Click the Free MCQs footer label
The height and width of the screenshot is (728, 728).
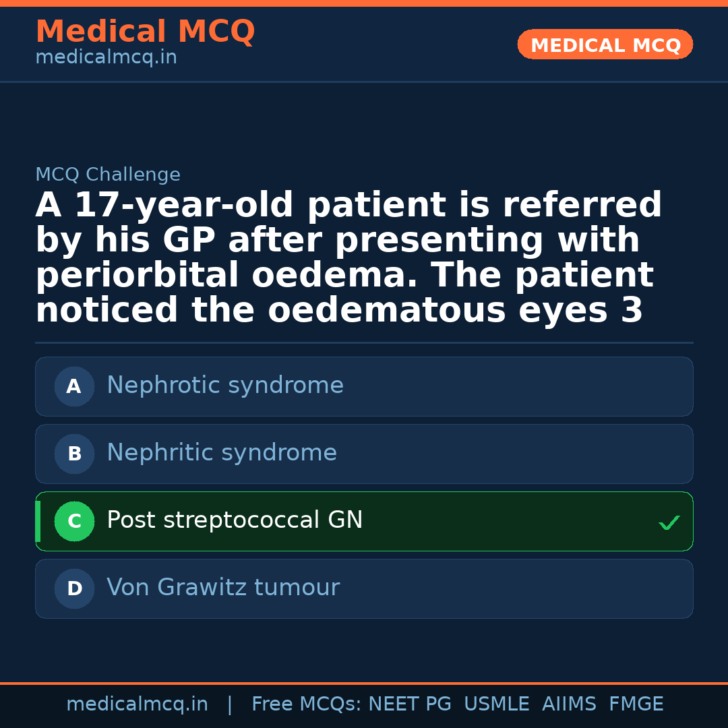tap(306, 704)
